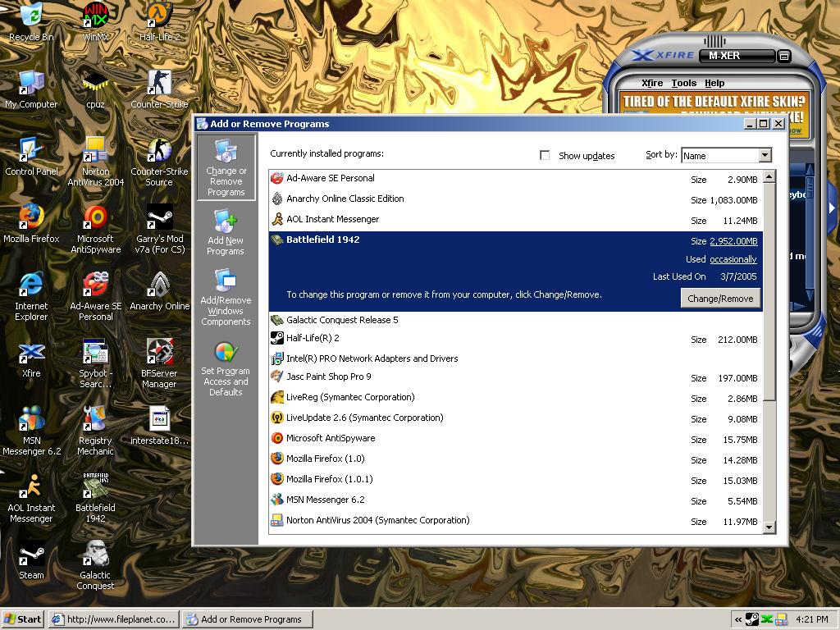Click the program list scroll down arrow
This screenshot has height=630, width=840.
(769, 527)
